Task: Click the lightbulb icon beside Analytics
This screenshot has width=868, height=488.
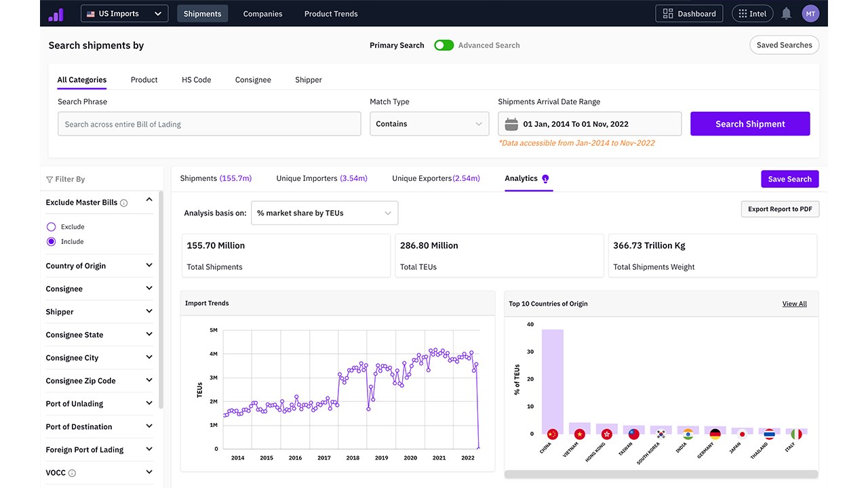Action: [x=546, y=179]
